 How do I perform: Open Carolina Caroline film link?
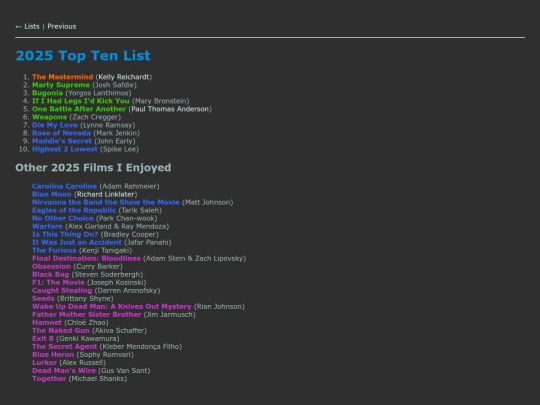tap(64, 186)
